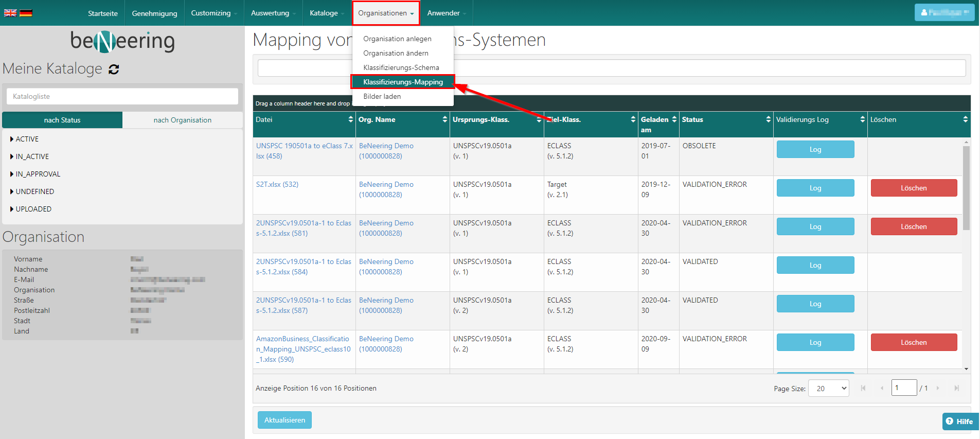Refresh Meine Kataloge with the reload icon

point(114,69)
